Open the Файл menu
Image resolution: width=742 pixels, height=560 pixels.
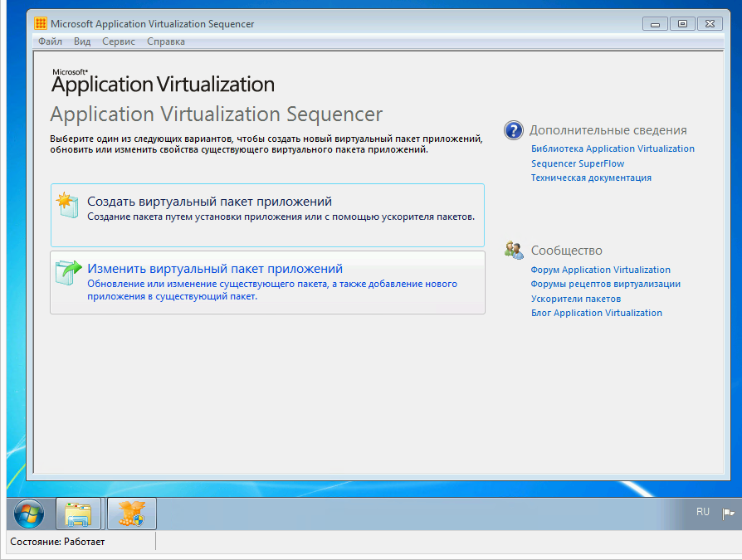click(x=50, y=41)
